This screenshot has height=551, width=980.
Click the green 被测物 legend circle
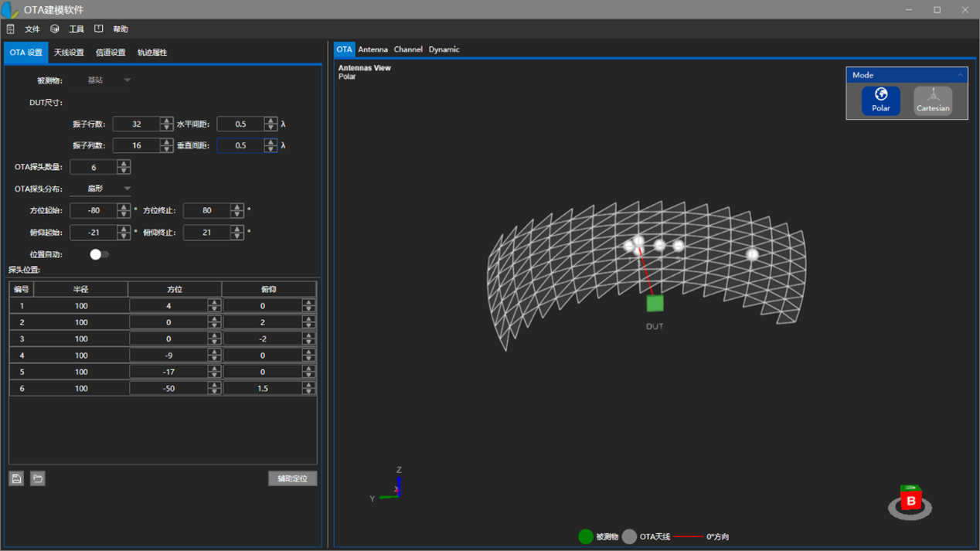point(586,536)
